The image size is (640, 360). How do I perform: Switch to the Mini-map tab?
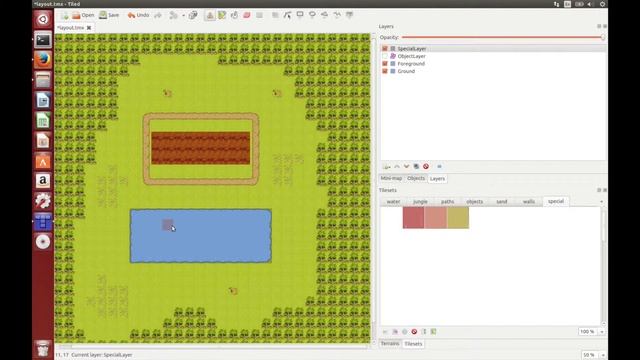(x=391, y=178)
